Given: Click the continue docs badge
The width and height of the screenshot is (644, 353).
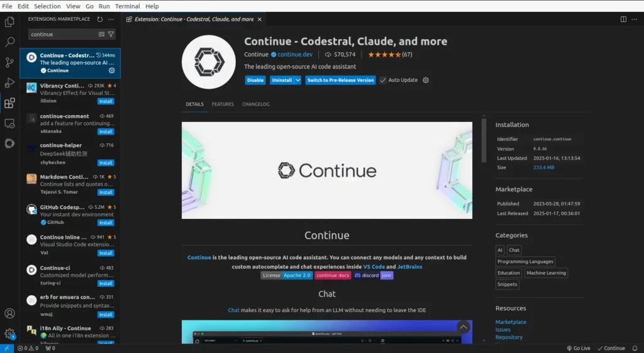Looking at the screenshot, I should [332, 276].
